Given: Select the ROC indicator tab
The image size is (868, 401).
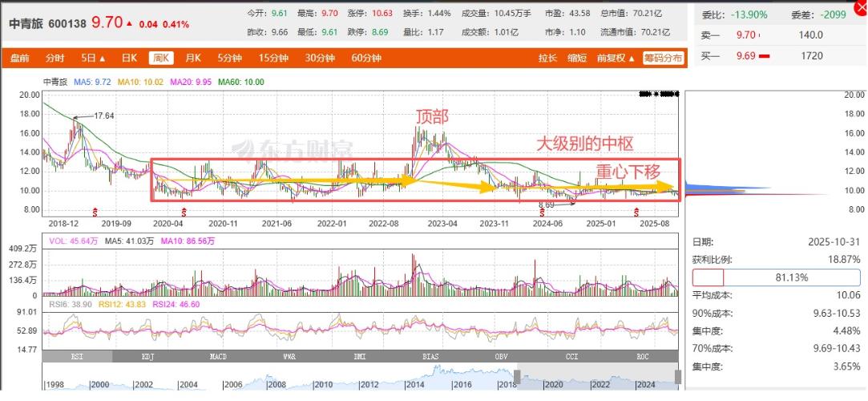Looking at the screenshot, I should tap(642, 357).
